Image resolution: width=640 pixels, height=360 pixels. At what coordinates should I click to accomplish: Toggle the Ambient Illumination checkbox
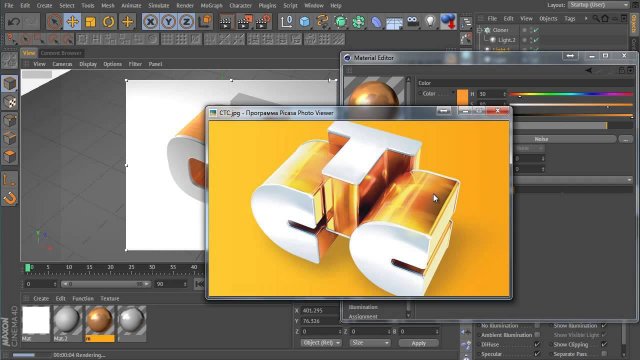(x=537, y=335)
